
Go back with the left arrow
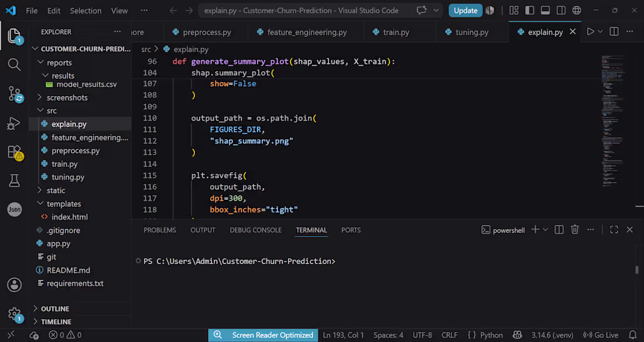[x=173, y=11]
